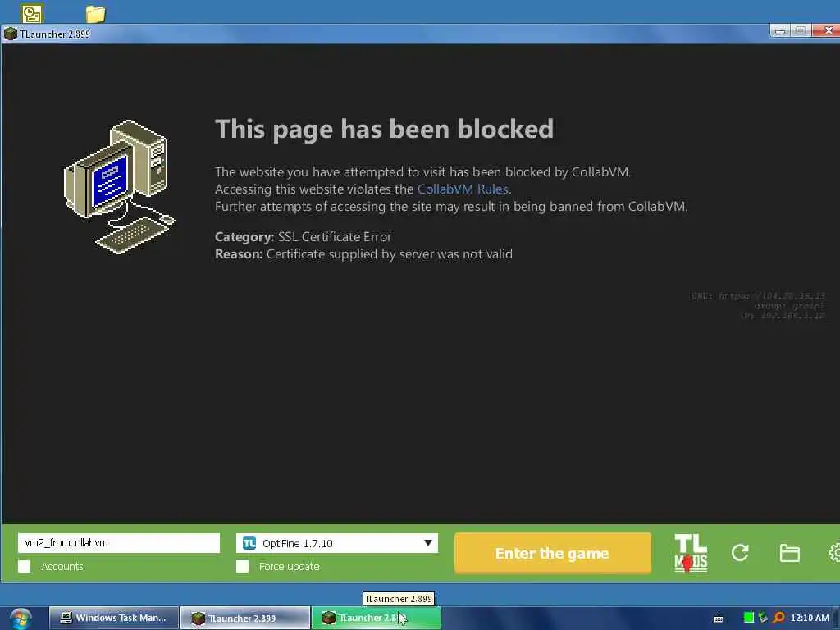Click the Accounts label text
This screenshot has height=630, width=840.
tap(62, 566)
